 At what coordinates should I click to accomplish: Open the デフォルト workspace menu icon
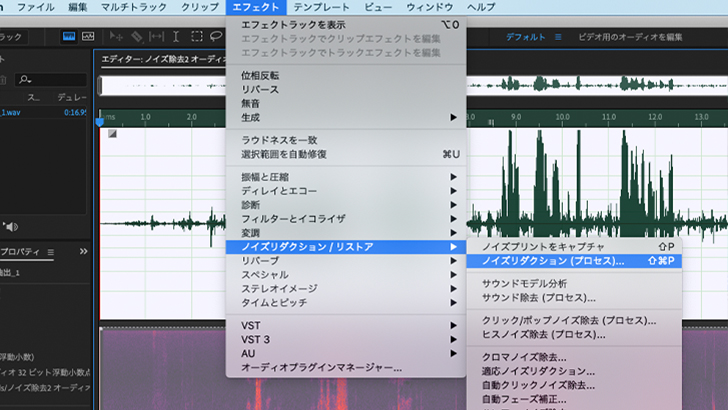558,37
